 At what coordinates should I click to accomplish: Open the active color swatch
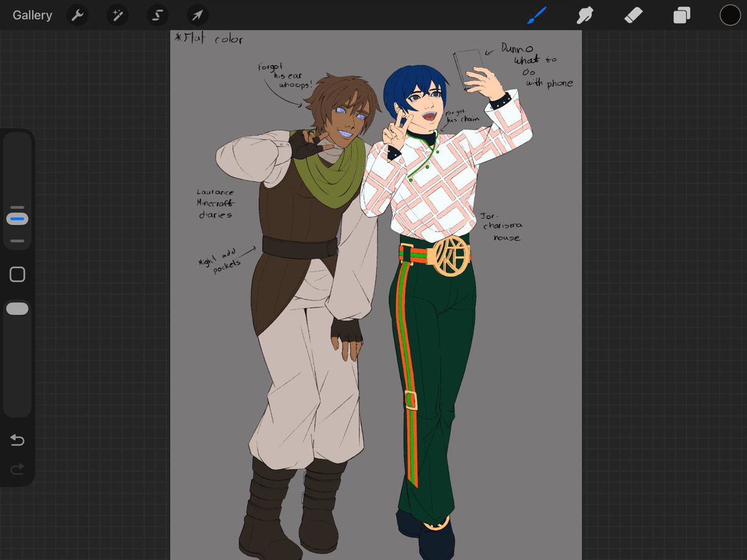pyautogui.click(x=730, y=15)
